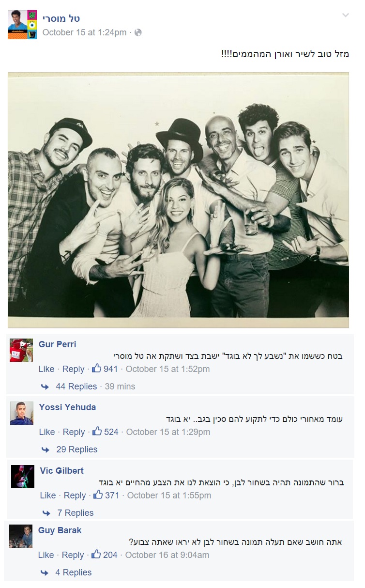This screenshot has height=588, width=365.
Task: Click the reply arrow icon beside 44 Replies
Action: 45,387
